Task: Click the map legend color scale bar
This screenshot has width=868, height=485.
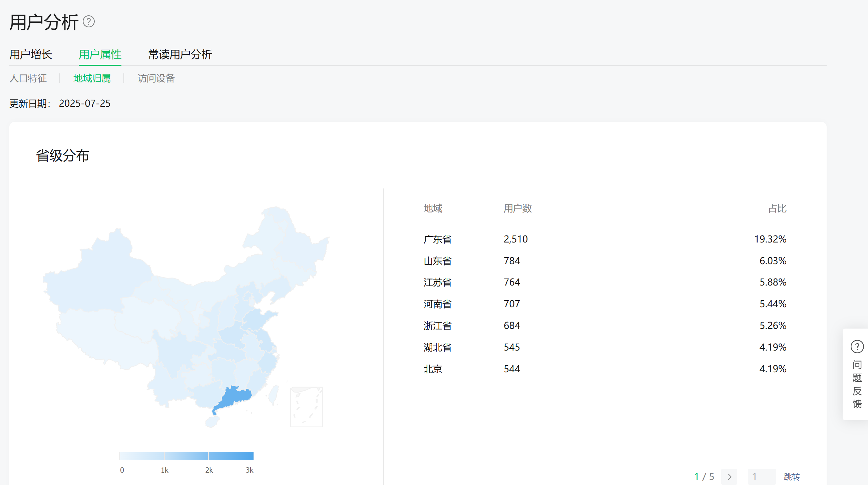Action: click(186, 456)
